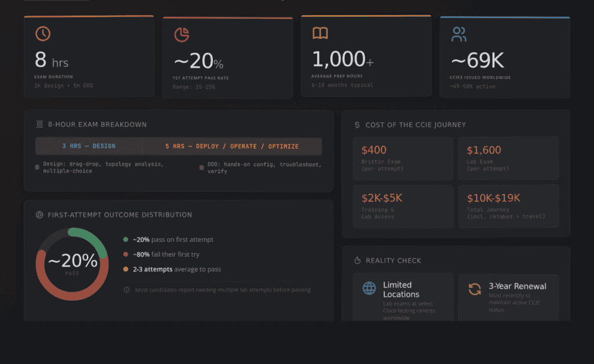Click the icon beside 8-Hour Exam Breakdown
The image size is (594, 364).
pos(39,124)
